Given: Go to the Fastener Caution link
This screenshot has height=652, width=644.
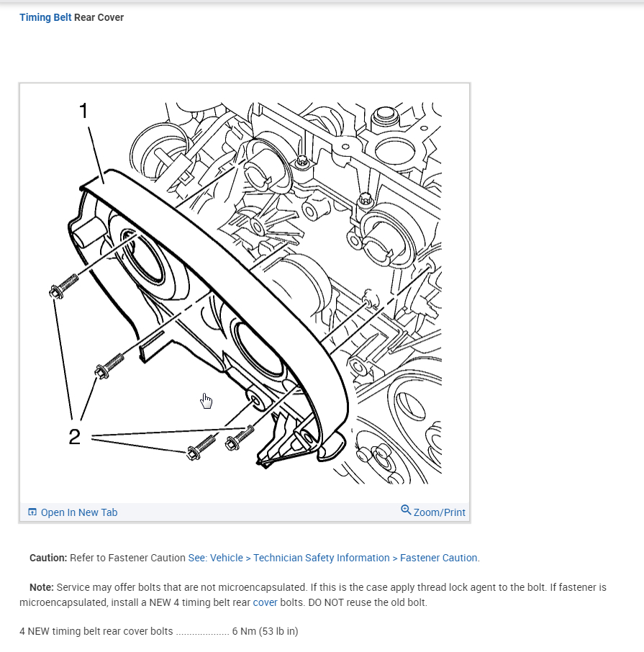Looking at the screenshot, I should (439, 558).
